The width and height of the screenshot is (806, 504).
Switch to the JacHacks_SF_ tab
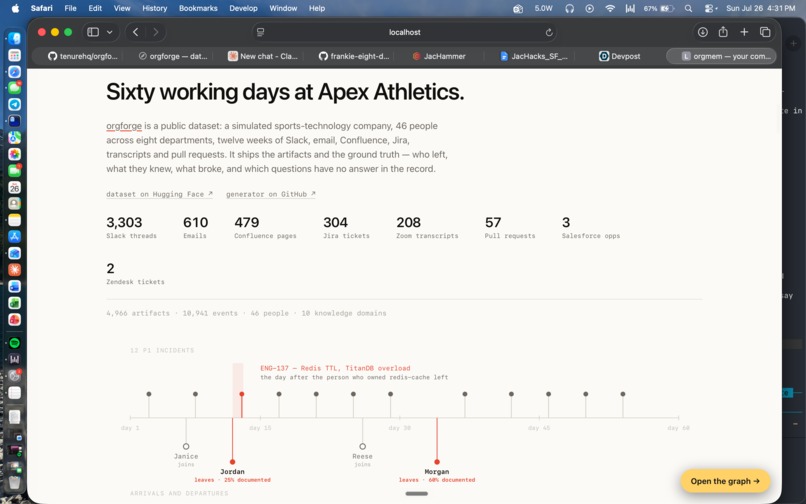pyautogui.click(x=534, y=56)
